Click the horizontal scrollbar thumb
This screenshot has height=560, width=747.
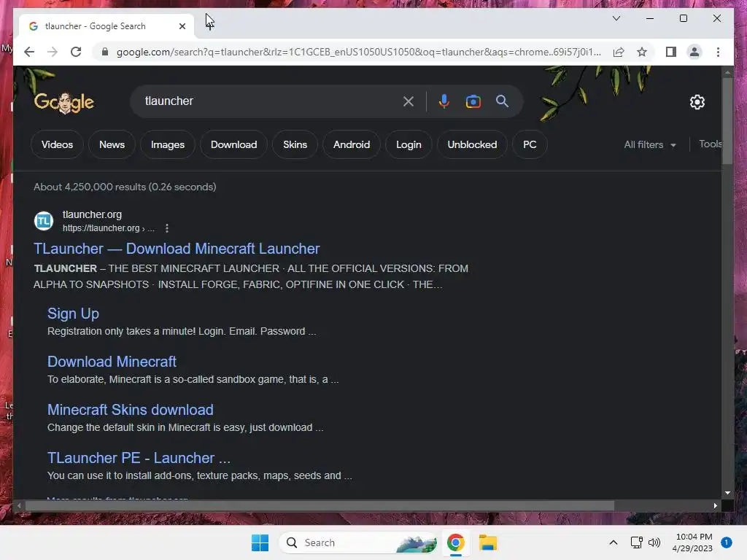(x=320, y=506)
